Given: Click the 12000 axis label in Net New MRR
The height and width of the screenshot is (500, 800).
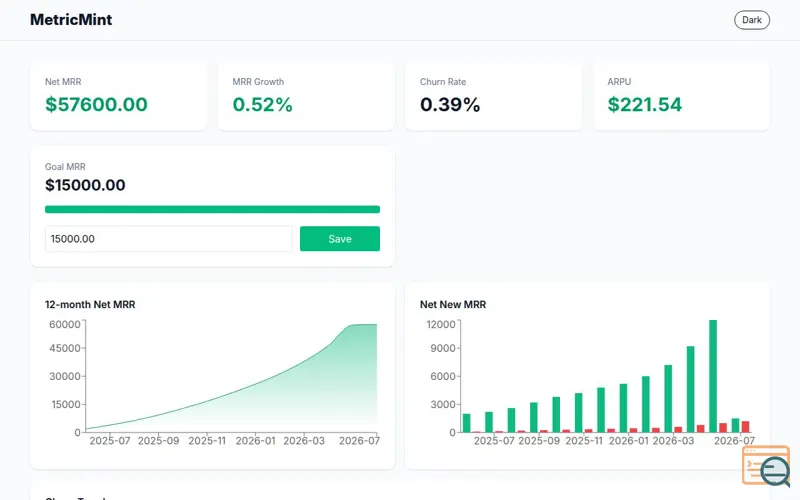Looking at the screenshot, I should (x=441, y=324).
